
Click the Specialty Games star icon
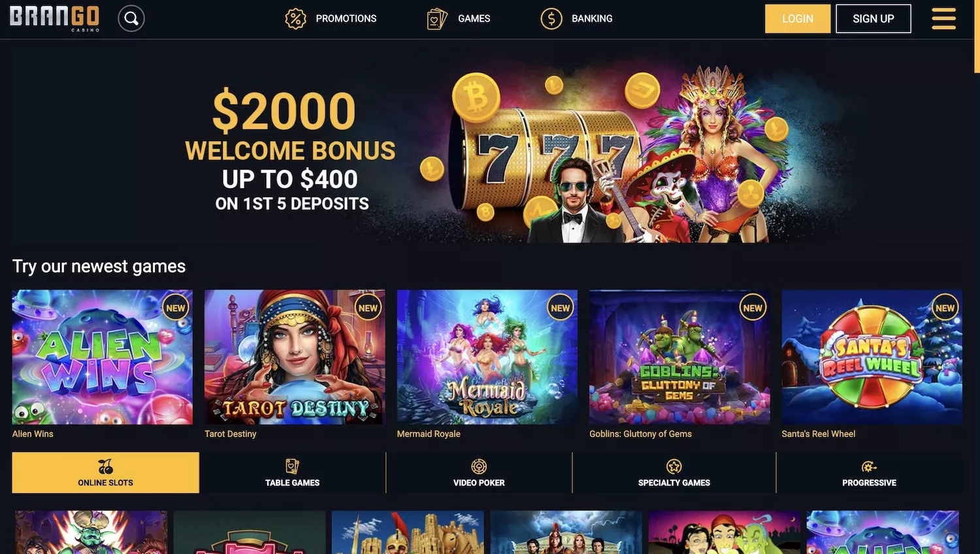674,466
